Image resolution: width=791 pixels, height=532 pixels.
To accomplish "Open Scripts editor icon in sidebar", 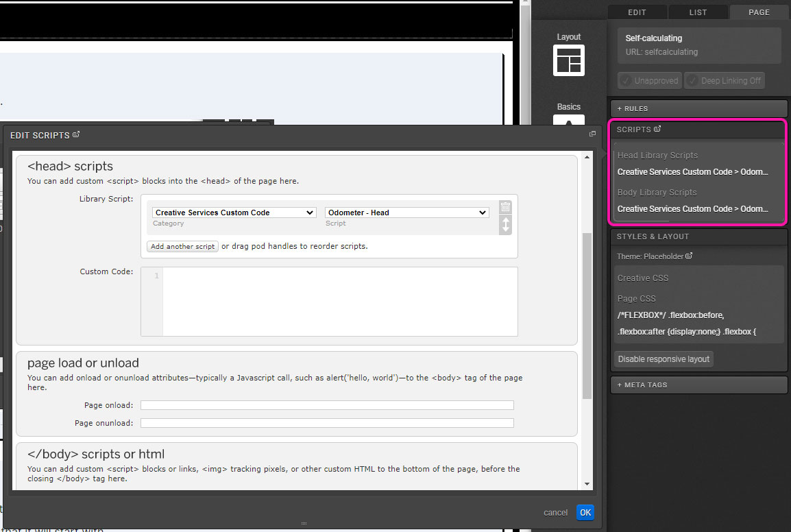I will point(658,129).
